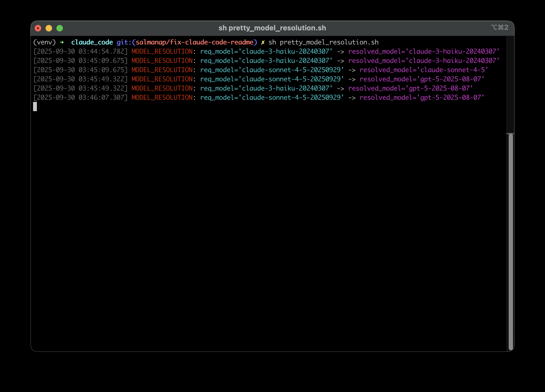Click the blinking block cursor
This screenshot has width=545, height=392.
pos(35,107)
